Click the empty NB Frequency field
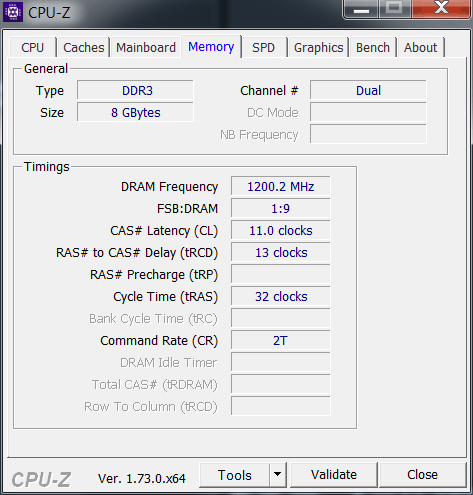 [368, 134]
